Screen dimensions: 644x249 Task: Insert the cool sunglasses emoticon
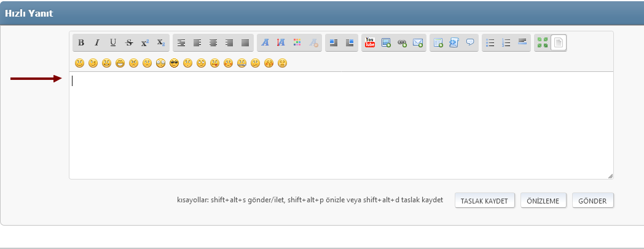pos(174,63)
